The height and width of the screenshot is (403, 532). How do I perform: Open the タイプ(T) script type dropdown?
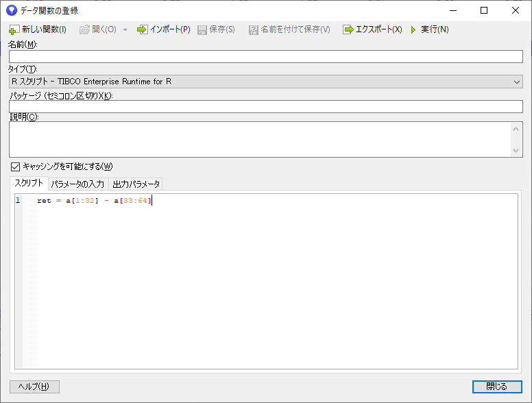tap(266, 82)
